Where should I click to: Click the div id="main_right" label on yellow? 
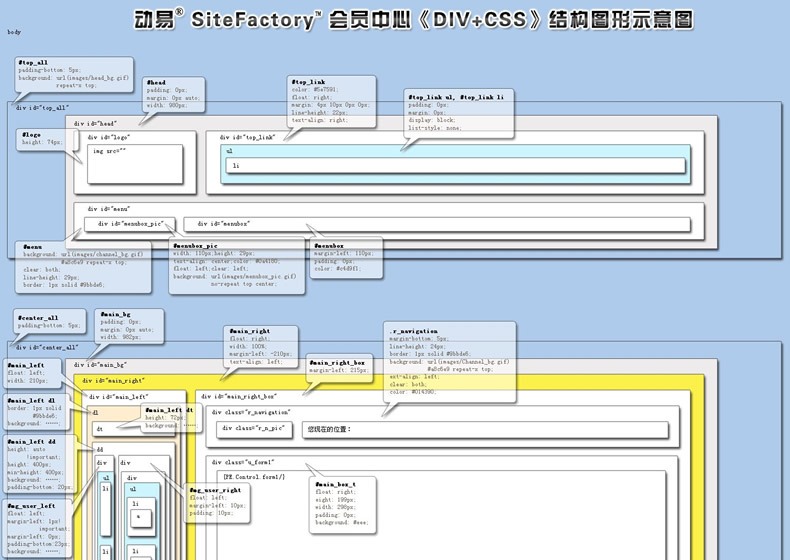pos(114,381)
